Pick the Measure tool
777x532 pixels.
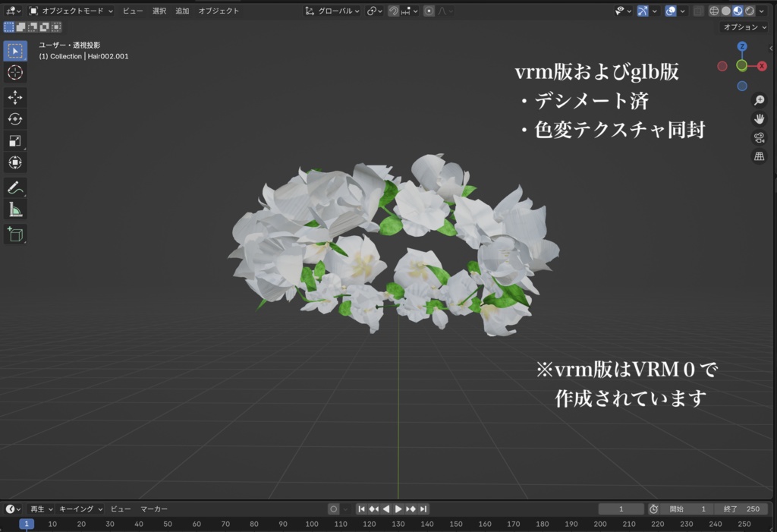(x=14, y=209)
